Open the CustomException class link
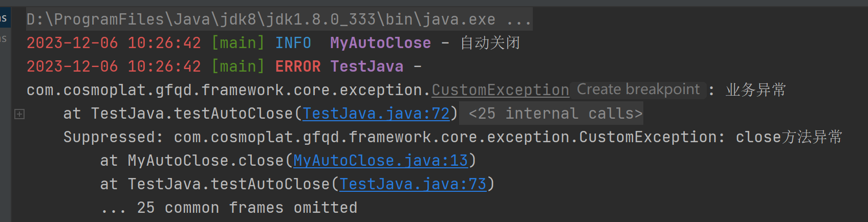Image resolution: width=868 pixels, height=222 pixels. pos(500,90)
